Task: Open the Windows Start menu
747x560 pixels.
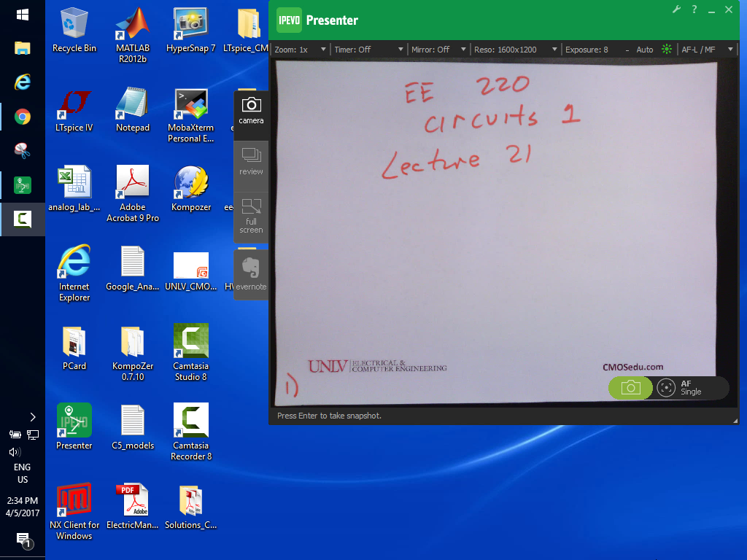Action: click(x=23, y=15)
